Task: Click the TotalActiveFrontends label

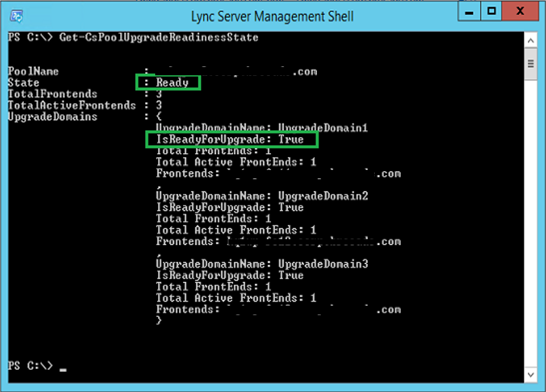Action: coord(72,105)
